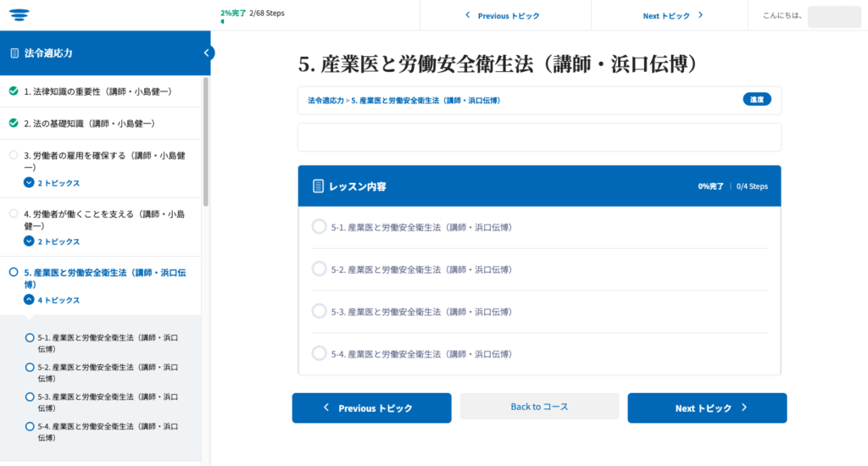868x466 pixels.
Task: Mark 5-4 topic circle in lesson content
Action: tap(319, 353)
